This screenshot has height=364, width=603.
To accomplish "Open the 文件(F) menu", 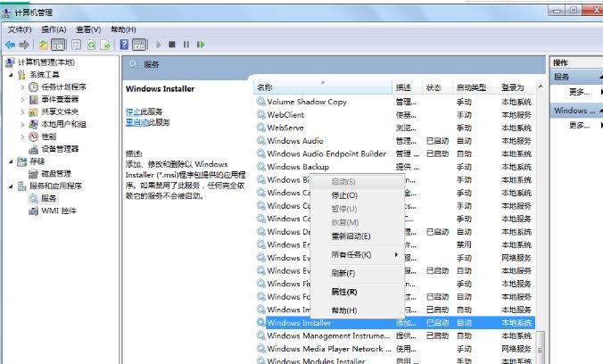I will click(x=20, y=29).
